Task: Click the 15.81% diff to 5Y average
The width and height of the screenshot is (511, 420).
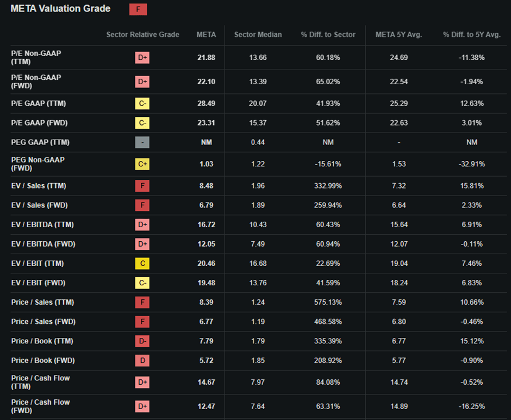Action: point(472,186)
